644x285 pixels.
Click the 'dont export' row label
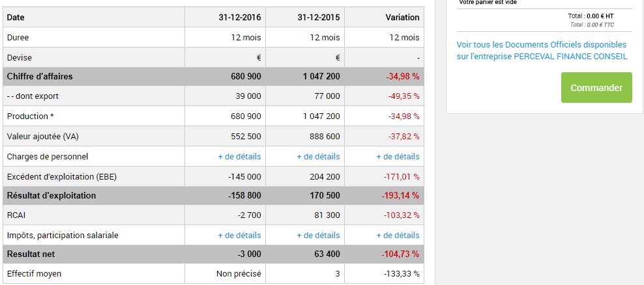33,96
